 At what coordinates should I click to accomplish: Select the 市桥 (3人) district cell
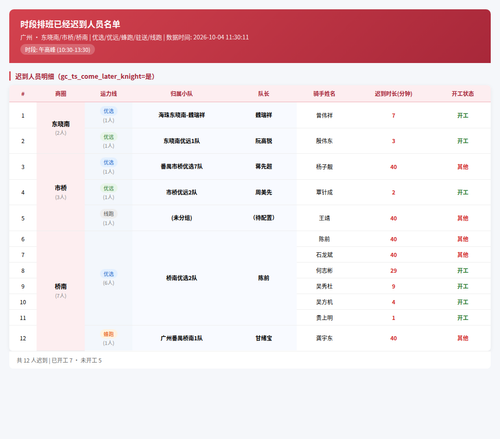coord(61,192)
